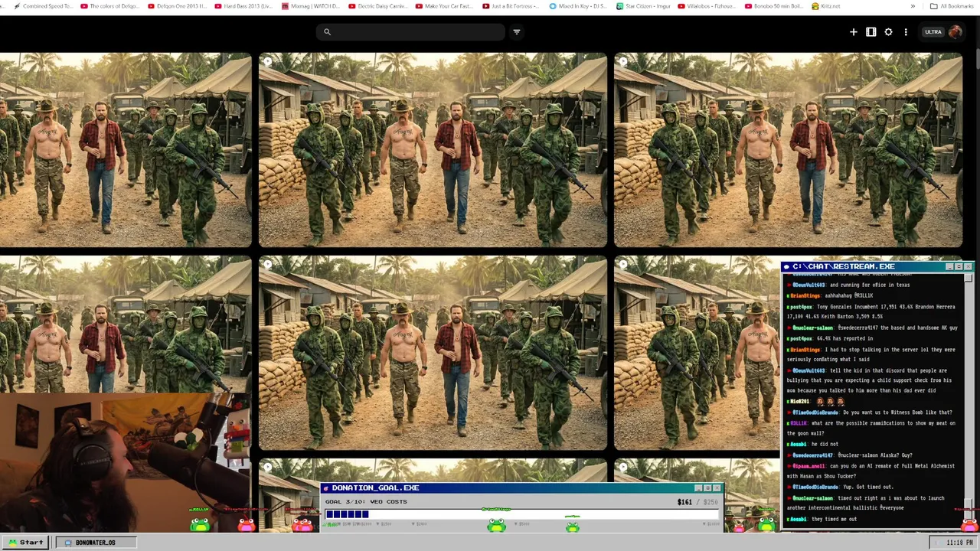This screenshot has width=980, height=551.
Task: Click the small corner icon on second-row middle thumbnail
Action: click(x=267, y=265)
